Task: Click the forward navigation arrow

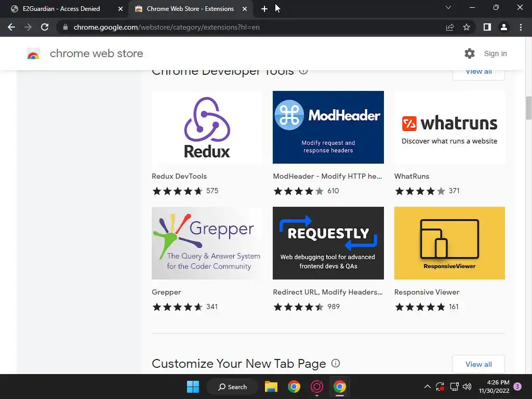Action: coord(28,27)
